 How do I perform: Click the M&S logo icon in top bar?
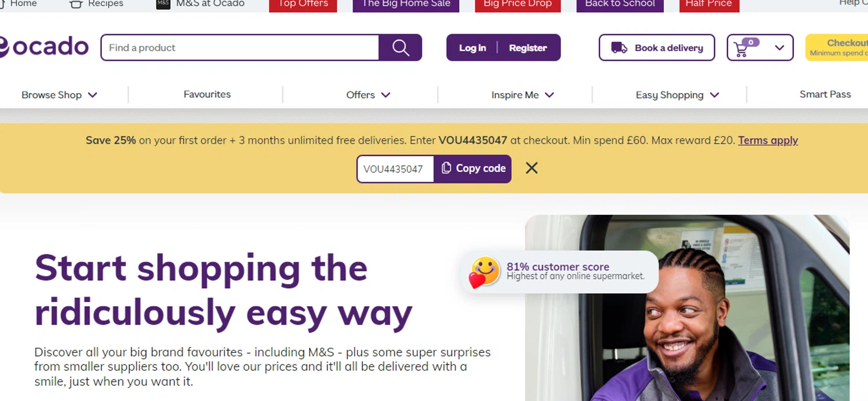coord(163,4)
